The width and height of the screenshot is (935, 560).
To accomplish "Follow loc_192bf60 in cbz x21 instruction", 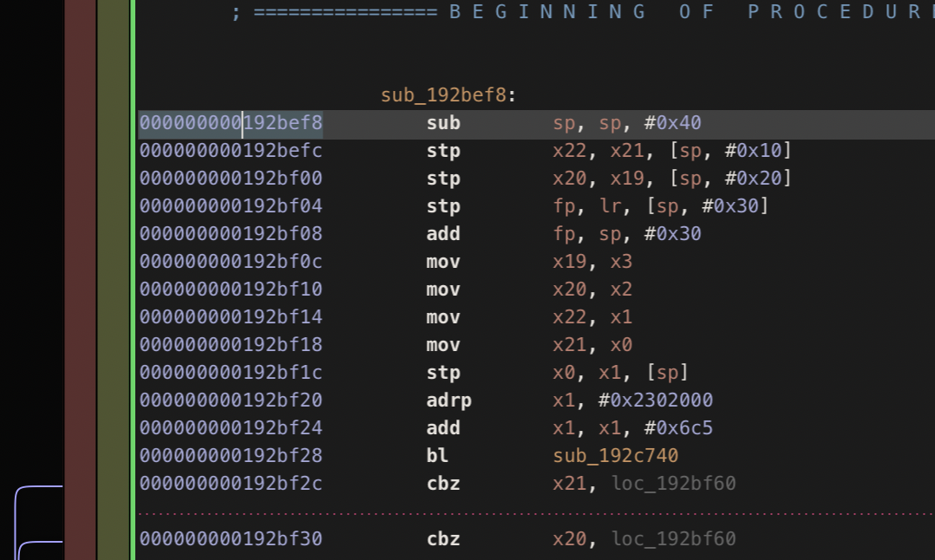I will coord(674,483).
